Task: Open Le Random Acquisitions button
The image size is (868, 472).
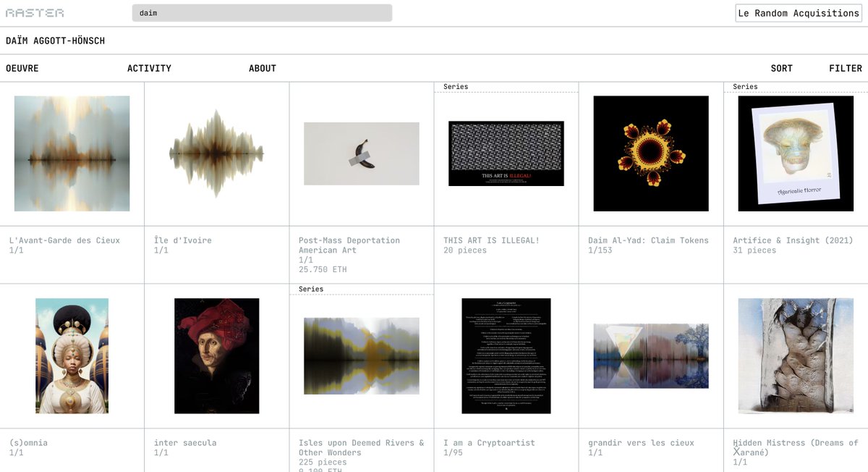Action: (799, 13)
